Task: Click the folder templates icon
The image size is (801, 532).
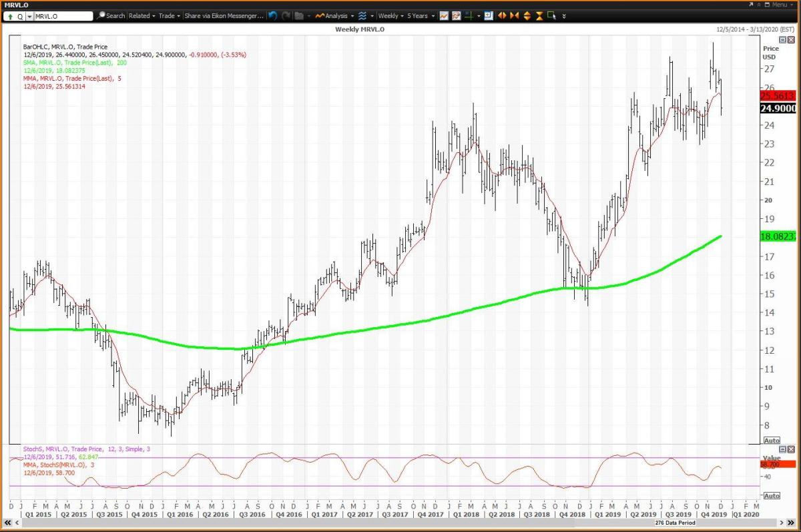Action: (299, 15)
